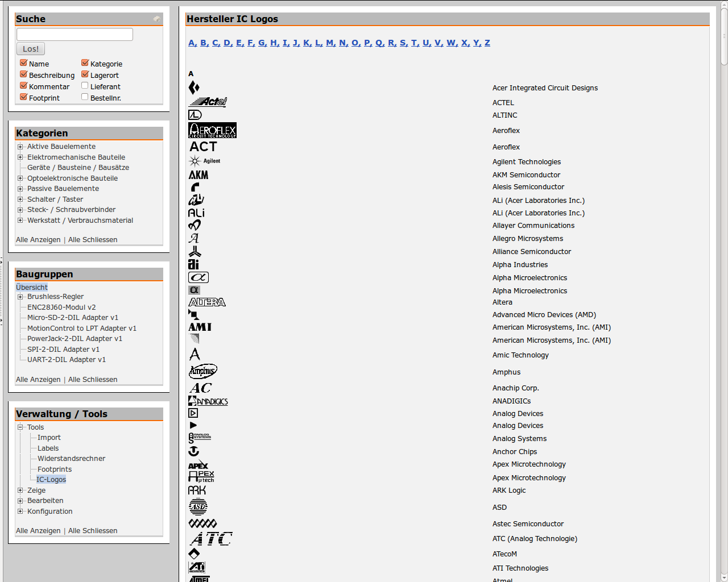Expand Brushless-Regler assembly node
The image size is (728, 582).
[20, 297]
